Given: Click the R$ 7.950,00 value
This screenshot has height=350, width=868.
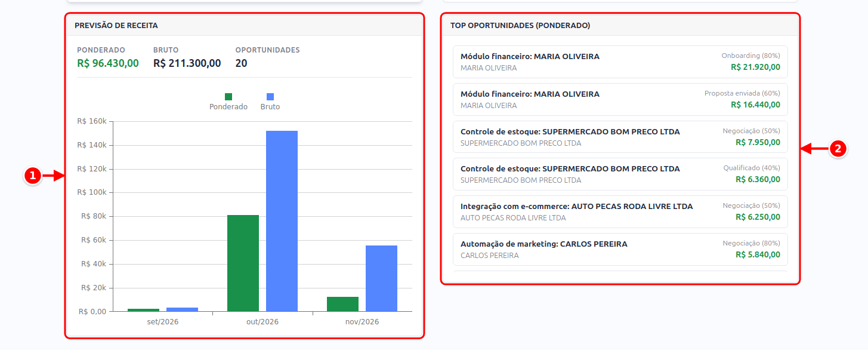Looking at the screenshot, I should tap(758, 142).
